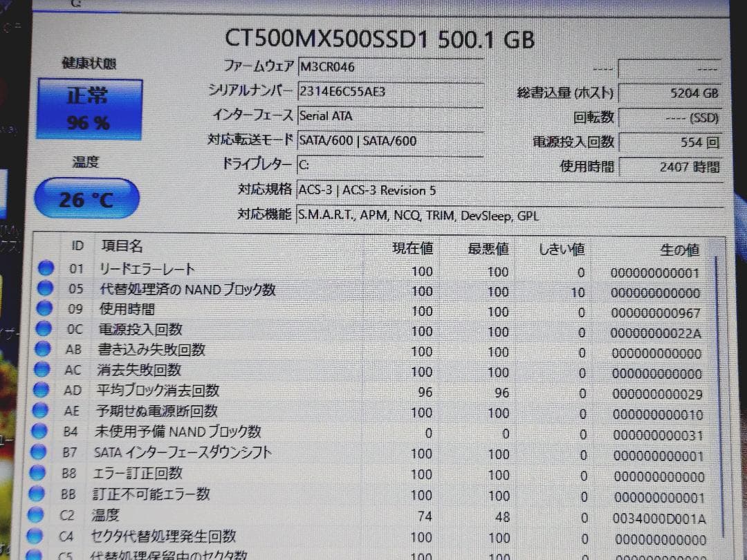Click the 対応機能 S.M.A.R.T. feature text
747x560 pixels.
[x=415, y=216]
